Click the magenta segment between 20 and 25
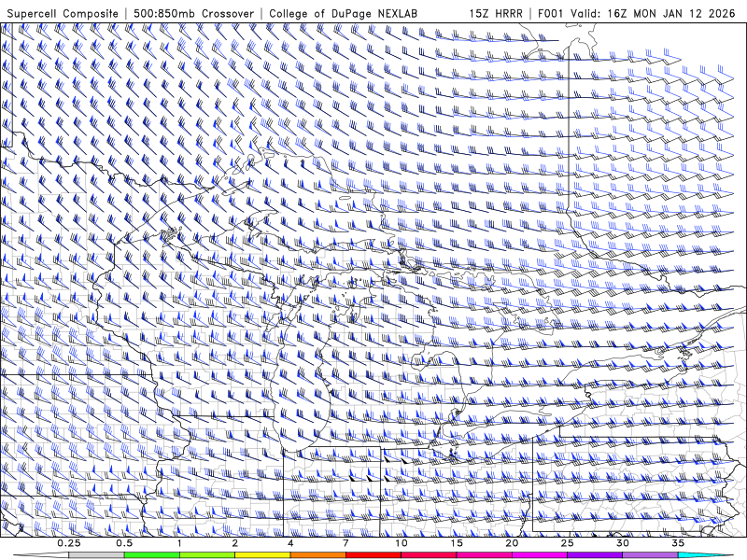The width and height of the screenshot is (747, 560). pyautogui.click(x=540, y=555)
